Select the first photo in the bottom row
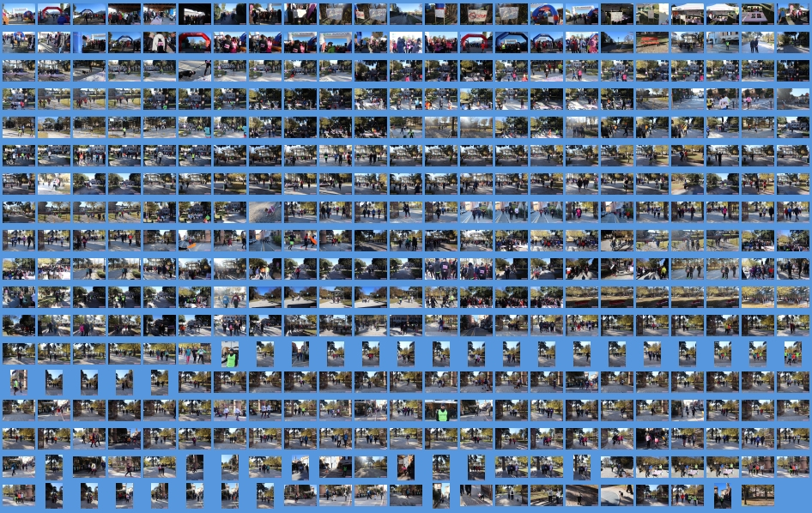 pyautogui.click(x=18, y=495)
